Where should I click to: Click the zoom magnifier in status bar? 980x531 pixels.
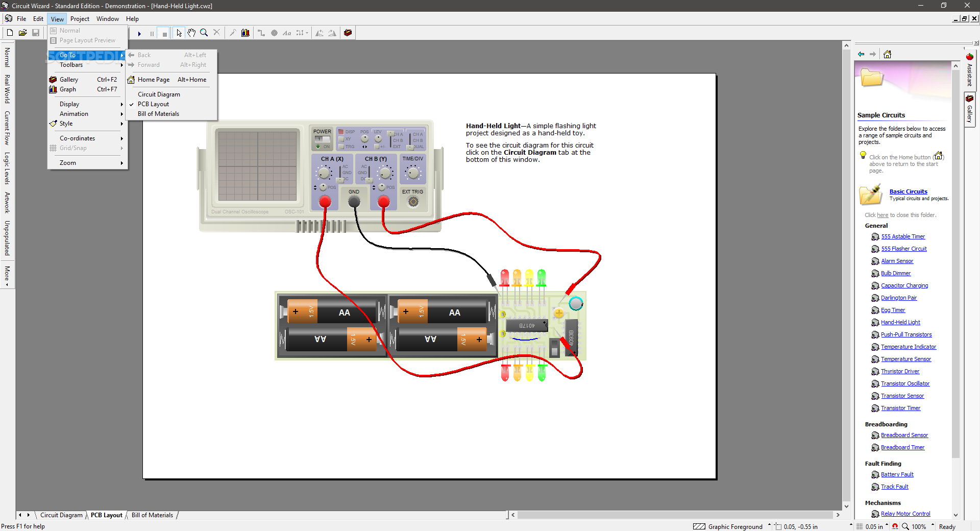pyautogui.click(x=905, y=526)
